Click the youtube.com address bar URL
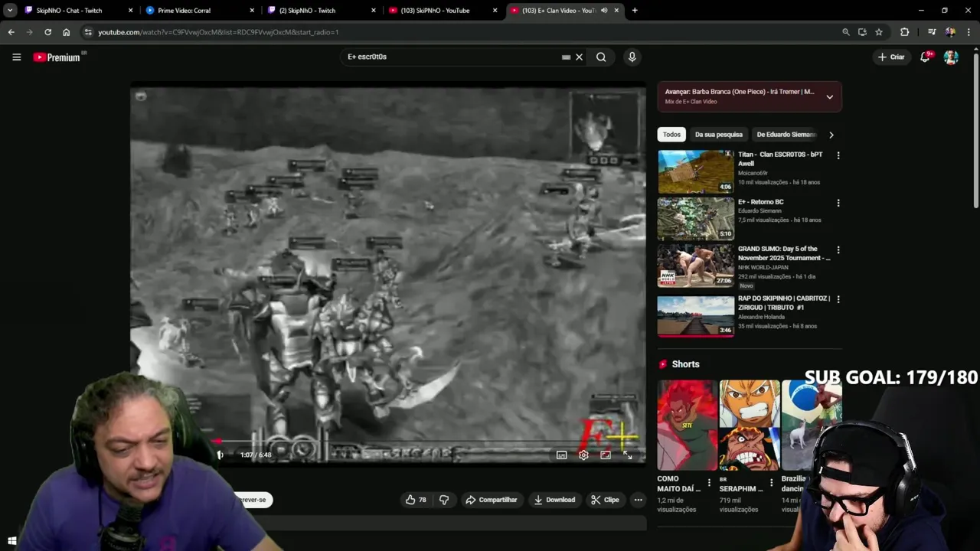Viewport: 980px width, 551px height. point(218,32)
